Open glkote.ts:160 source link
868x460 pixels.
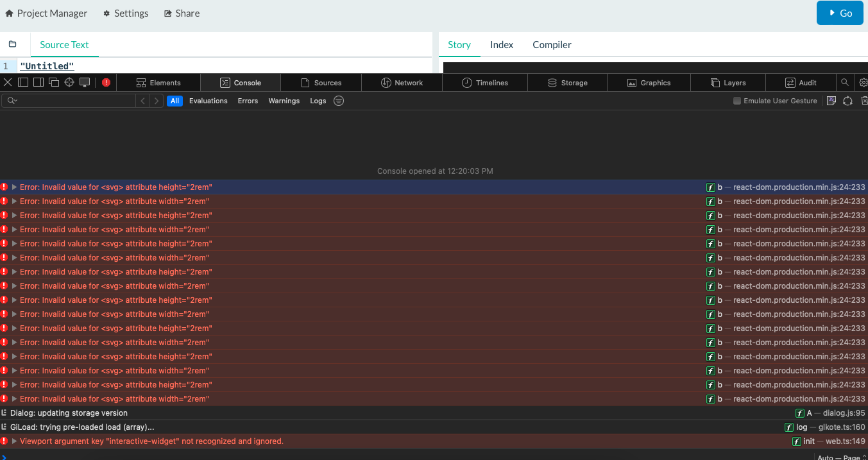click(842, 427)
